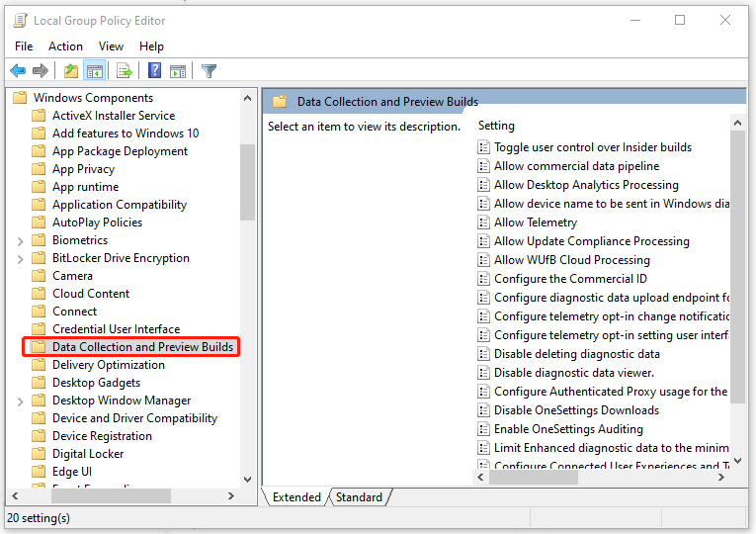This screenshot has width=756, height=534.
Task: Expand the BitLocker Drive Encryption node
Action: coord(20,258)
